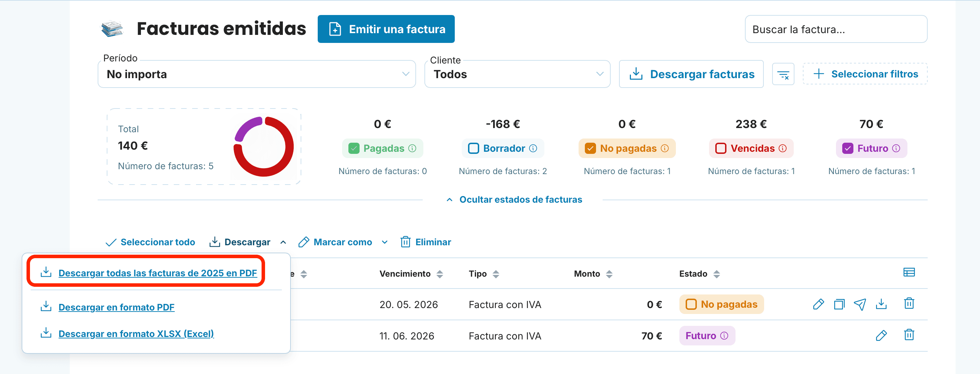Image resolution: width=980 pixels, height=374 pixels.
Task: Click Eliminar in the bulk actions
Action: tap(425, 242)
